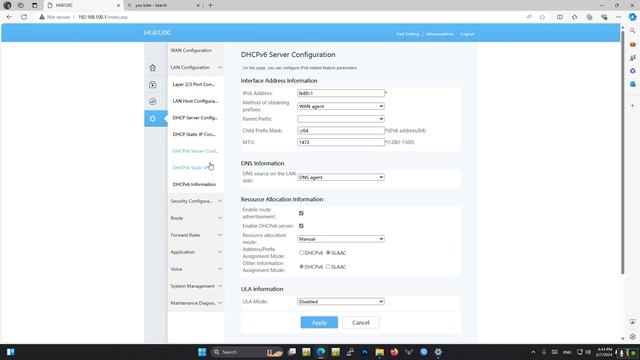Screen dimensions: 640x360
Task: Reload the page with refresh icon
Action: [24, 17]
